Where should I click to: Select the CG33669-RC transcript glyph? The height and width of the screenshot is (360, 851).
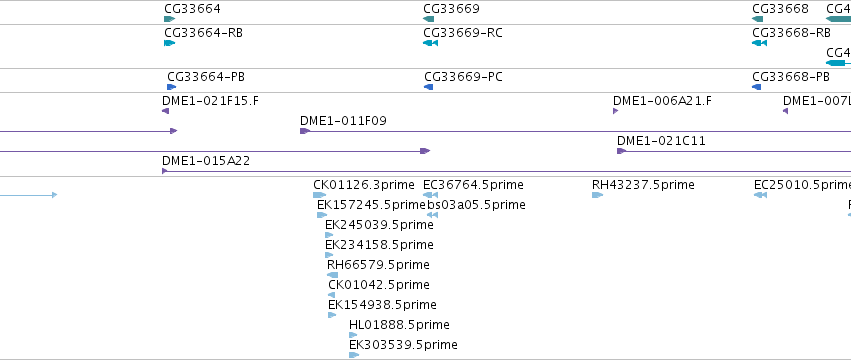click(430, 43)
